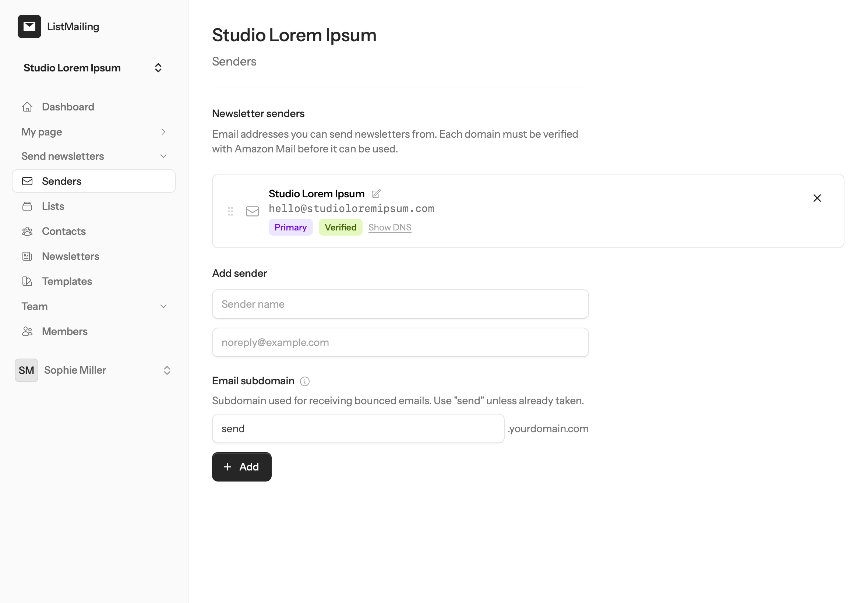Open Lists in the sidebar

click(x=93, y=206)
